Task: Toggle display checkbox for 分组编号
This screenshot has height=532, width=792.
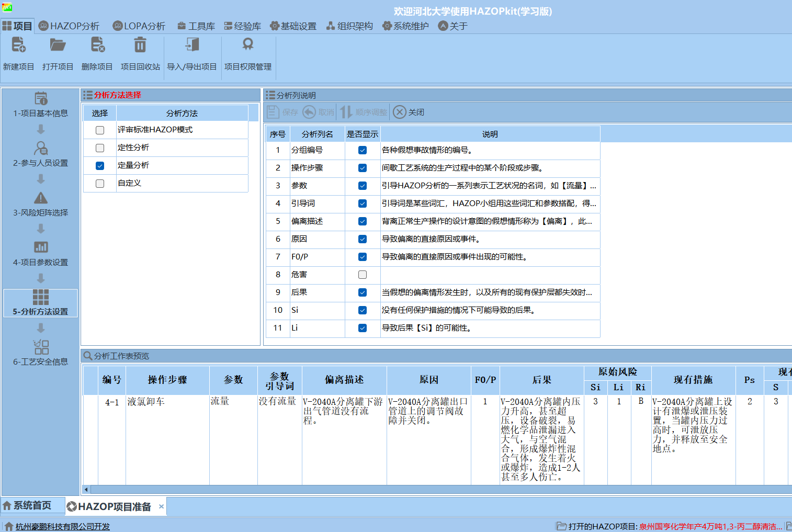Action: click(363, 150)
